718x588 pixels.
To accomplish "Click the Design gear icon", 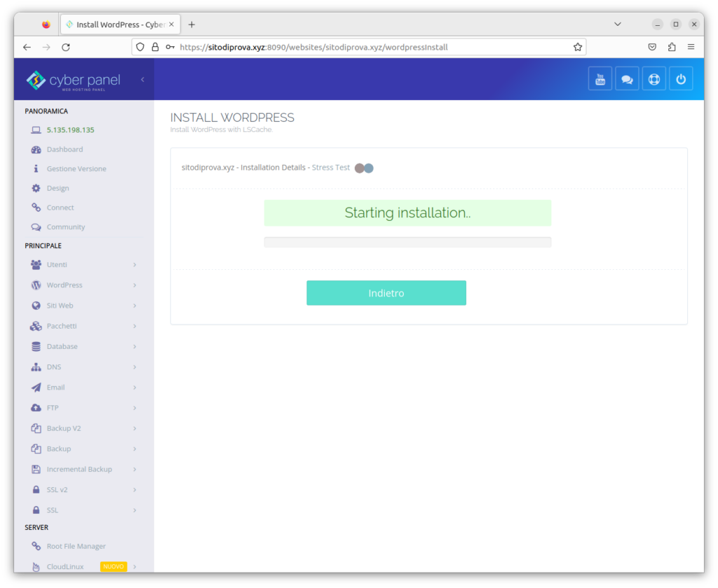I will pos(36,188).
